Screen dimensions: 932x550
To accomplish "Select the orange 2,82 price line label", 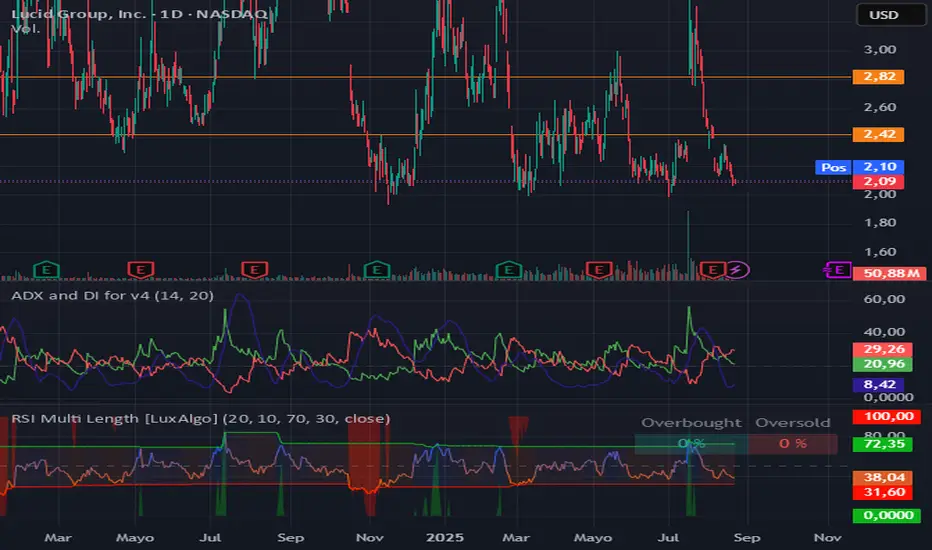I will 878,77.
